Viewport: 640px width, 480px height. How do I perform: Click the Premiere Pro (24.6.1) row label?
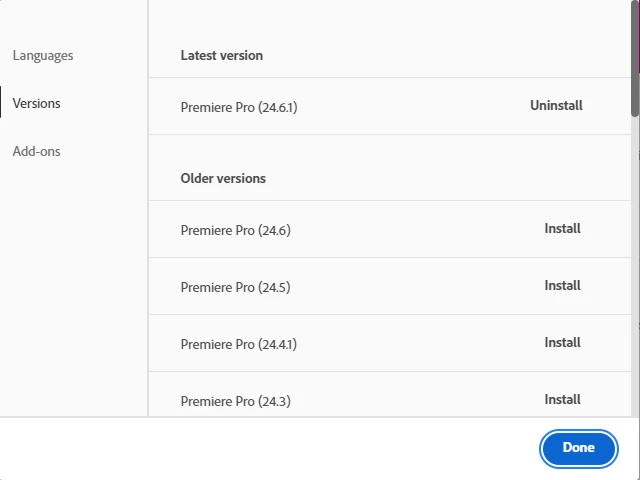[238, 107]
